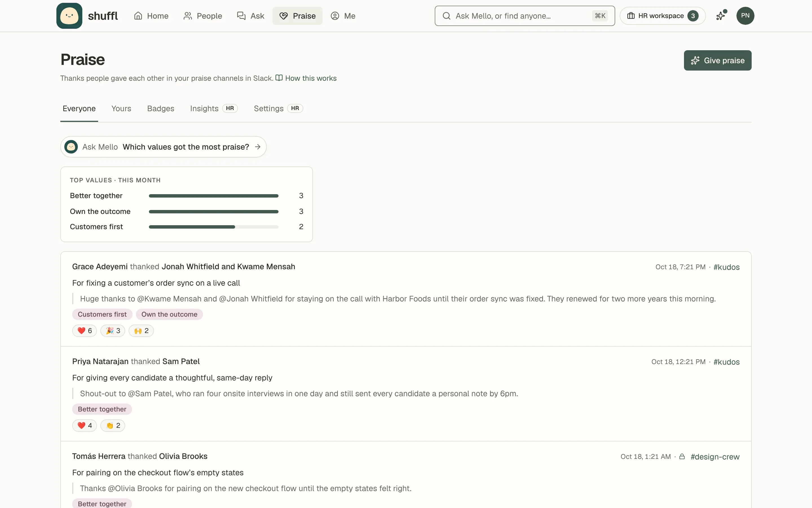The width and height of the screenshot is (812, 508).
Task: Open Jonah Whitfield and Kwame Mensah recipients
Action: click(x=228, y=266)
